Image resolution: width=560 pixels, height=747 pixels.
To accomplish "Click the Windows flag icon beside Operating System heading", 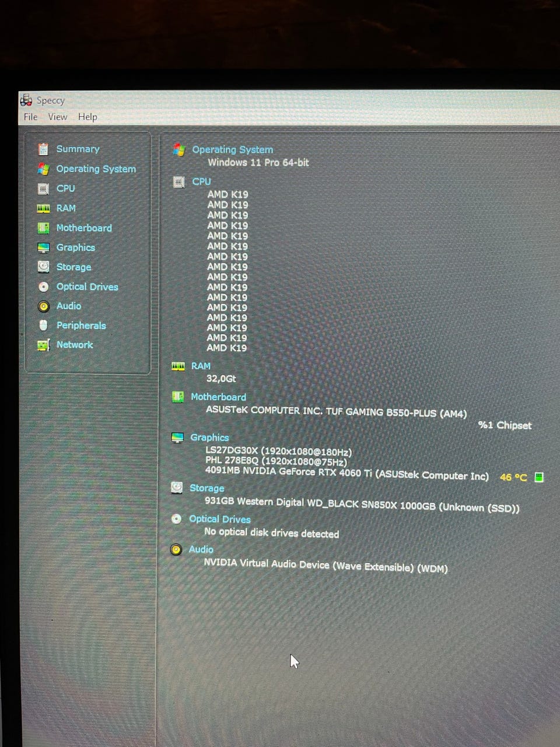I will [179, 150].
